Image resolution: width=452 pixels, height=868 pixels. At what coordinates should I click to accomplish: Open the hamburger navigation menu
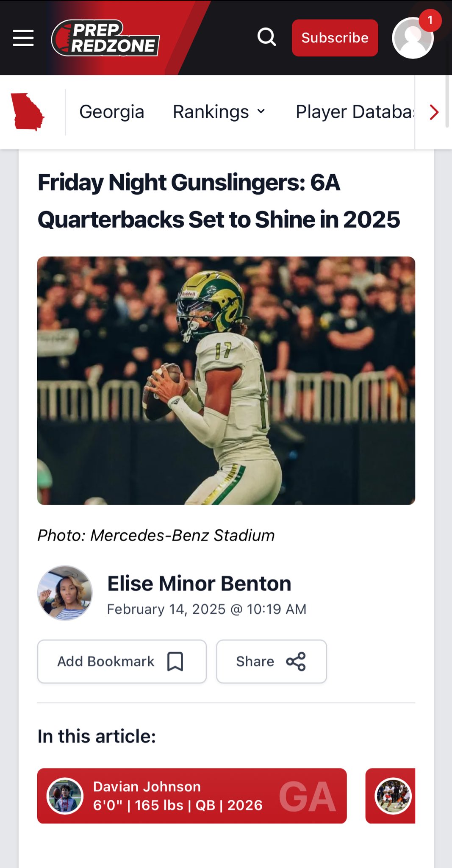point(23,38)
